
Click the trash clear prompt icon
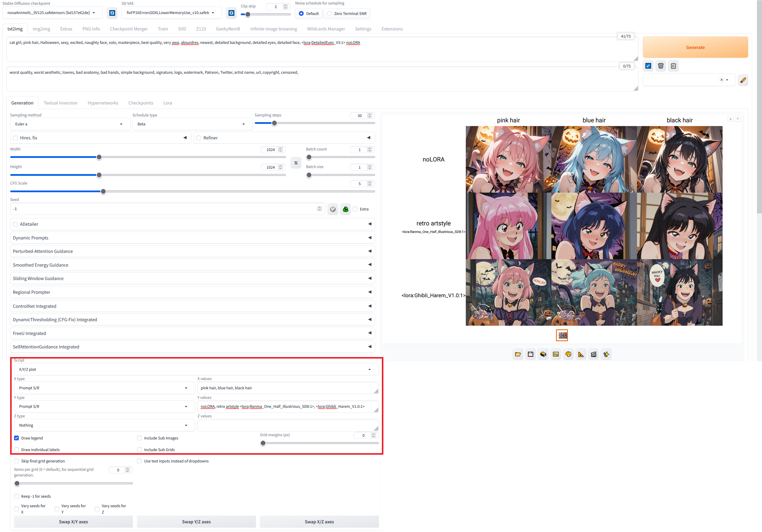click(x=660, y=66)
